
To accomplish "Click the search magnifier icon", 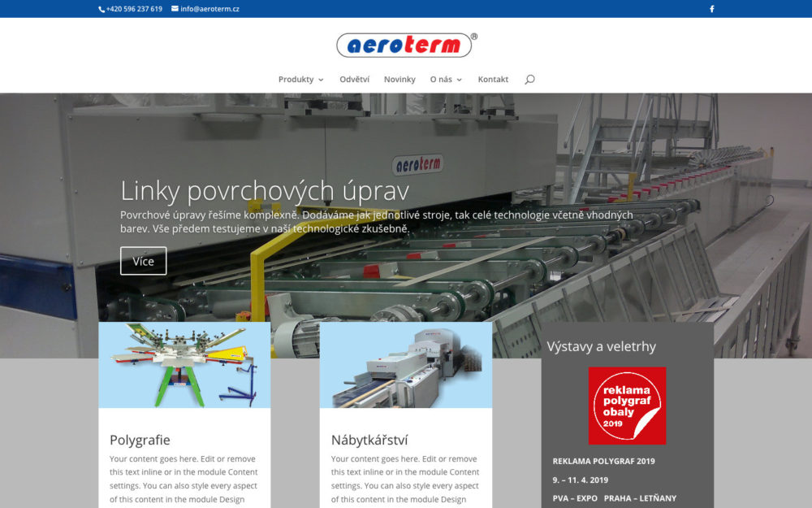I will (529, 80).
